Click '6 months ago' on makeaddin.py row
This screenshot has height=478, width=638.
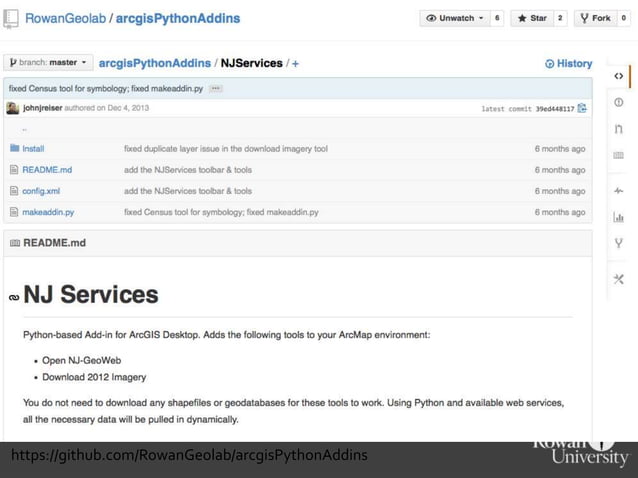(x=560, y=212)
